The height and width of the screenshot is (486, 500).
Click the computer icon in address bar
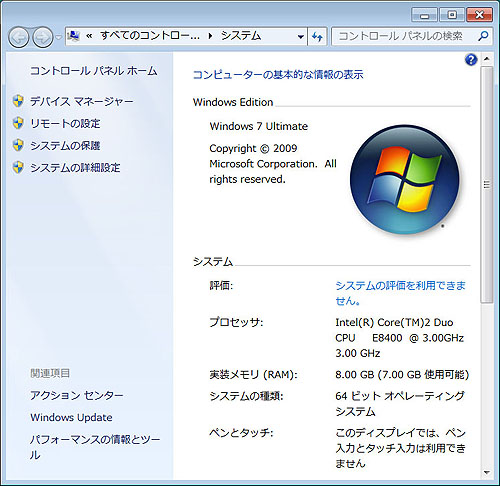tap(74, 36)
